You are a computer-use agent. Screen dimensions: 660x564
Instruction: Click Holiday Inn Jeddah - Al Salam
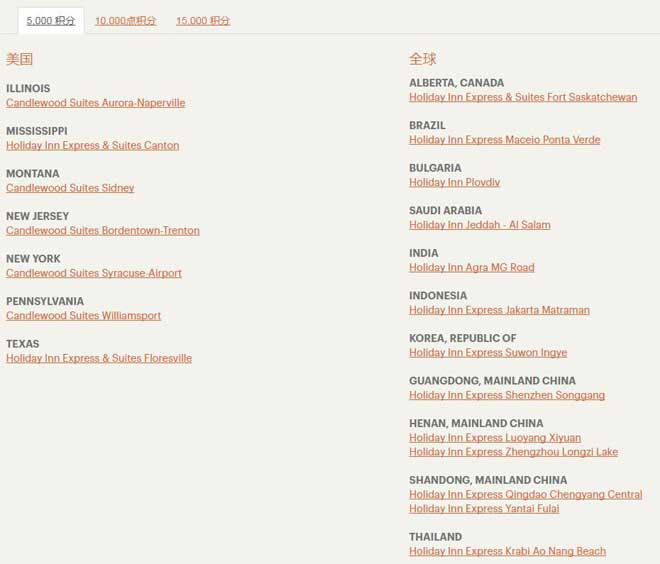(x=480, y=224)
